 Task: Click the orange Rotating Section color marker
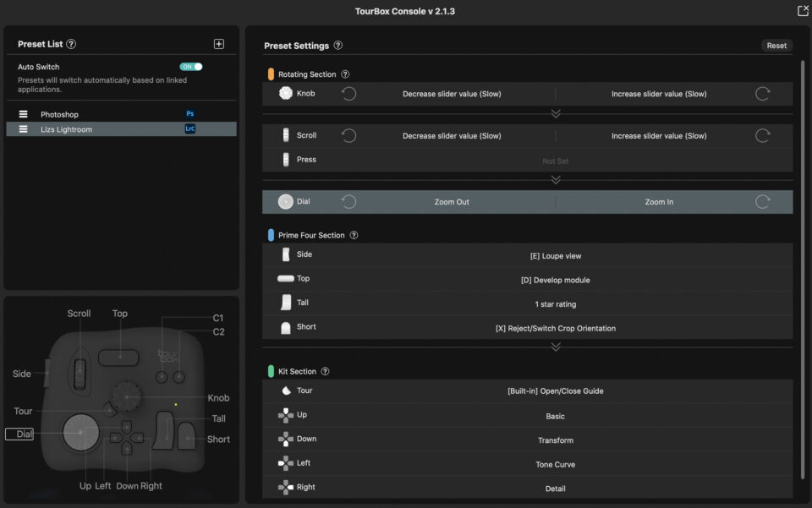pyautogui.click(x=271, y=74)
